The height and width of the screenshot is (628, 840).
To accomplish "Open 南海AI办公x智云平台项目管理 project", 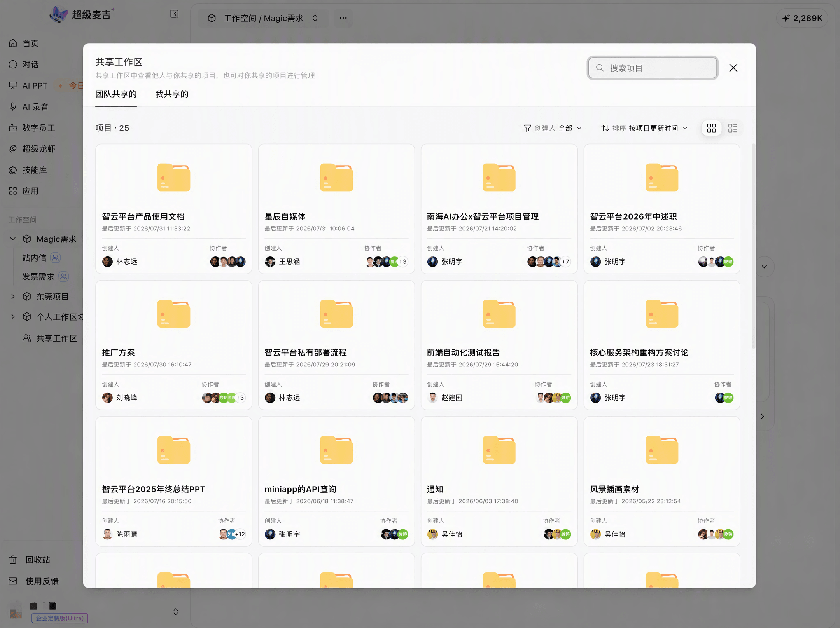I will point(499,209).
